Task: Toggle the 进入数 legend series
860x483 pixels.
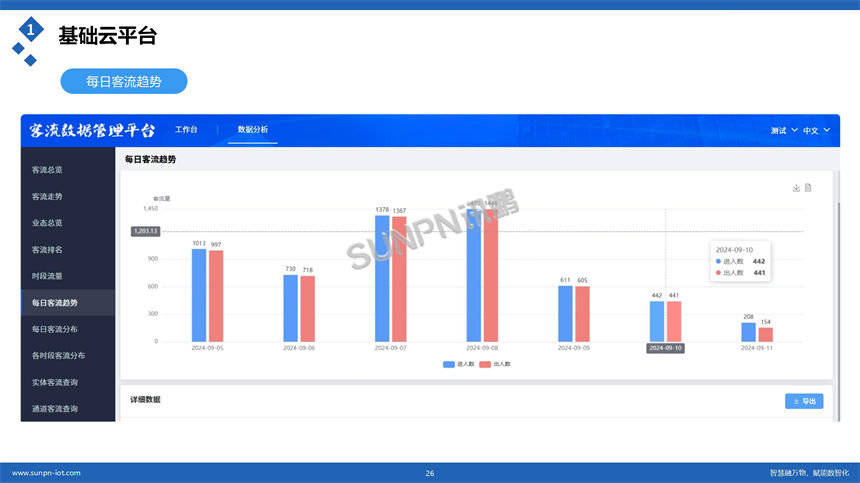Action: pyautogui.click(x=459, y=364)
